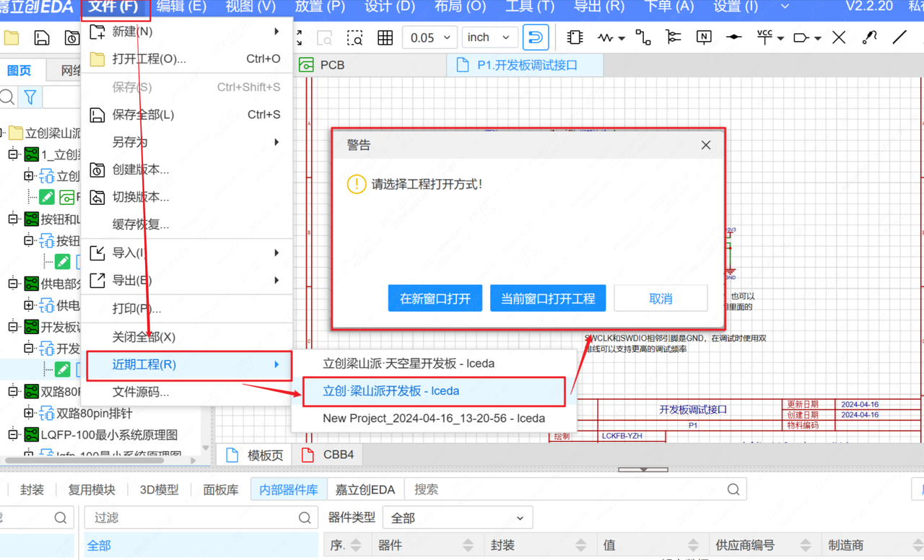Open the 布局(O) menu
Viewport: 924px width, 560px height.
point(460,7)
